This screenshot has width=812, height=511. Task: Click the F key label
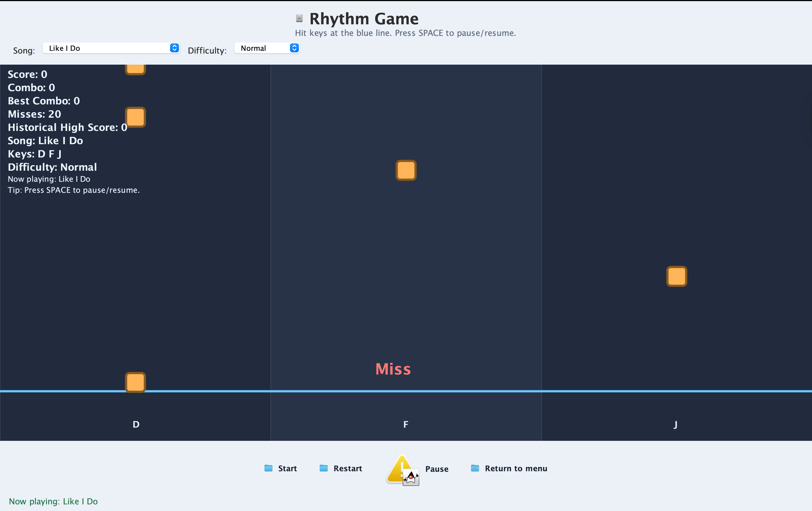[x=406, y=424]
